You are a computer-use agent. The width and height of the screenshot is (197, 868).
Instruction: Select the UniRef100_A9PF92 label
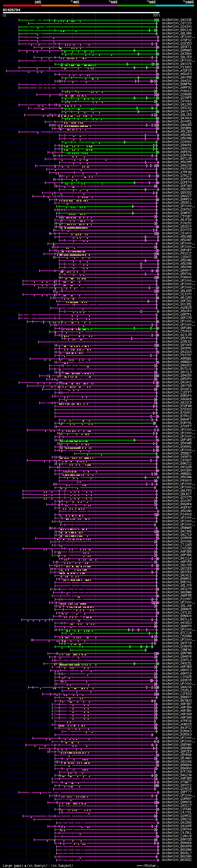pyautogui.click(x=177, y=88)
